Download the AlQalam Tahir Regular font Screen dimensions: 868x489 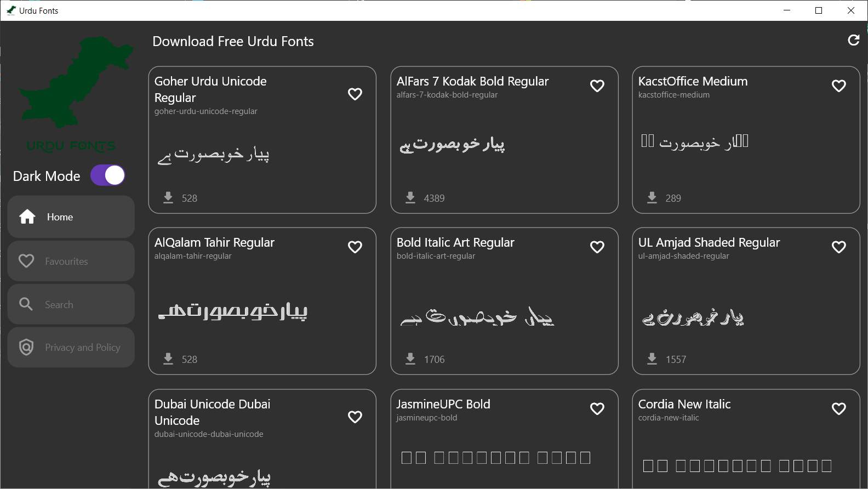click(168, 359)
